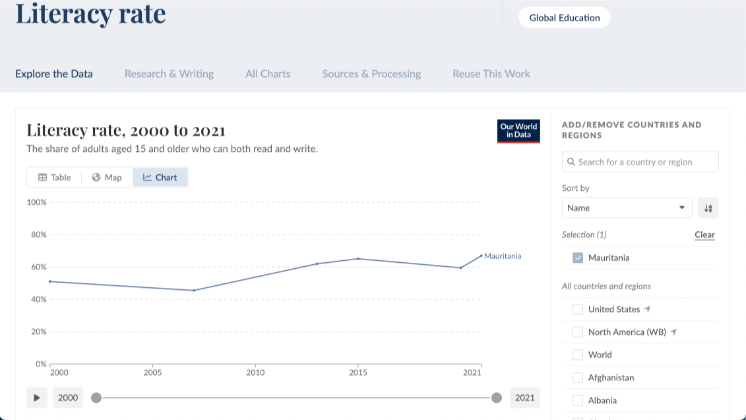
Task: Enable the World checkbox
Action: (x=577, y=355)
